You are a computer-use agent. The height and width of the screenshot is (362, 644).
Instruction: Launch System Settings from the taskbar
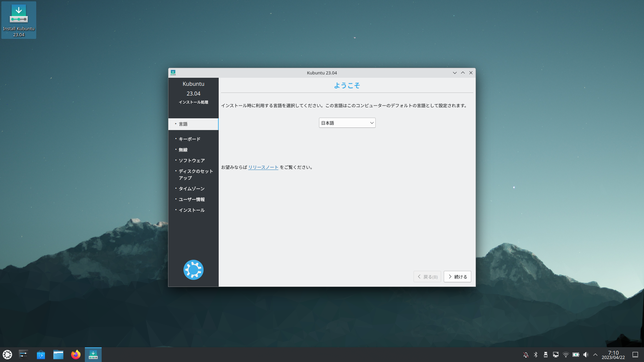23,354
